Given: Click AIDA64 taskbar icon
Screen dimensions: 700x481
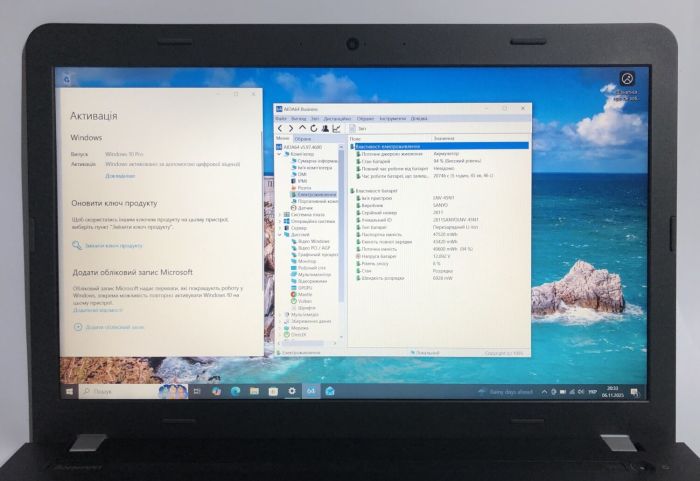Looking at the screenshot, I should [311, 391].
